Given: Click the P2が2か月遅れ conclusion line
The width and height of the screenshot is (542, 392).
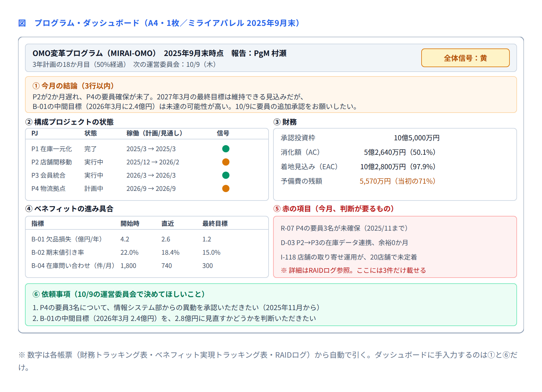Looking at the screenshot, I should [x=168, y=97].
